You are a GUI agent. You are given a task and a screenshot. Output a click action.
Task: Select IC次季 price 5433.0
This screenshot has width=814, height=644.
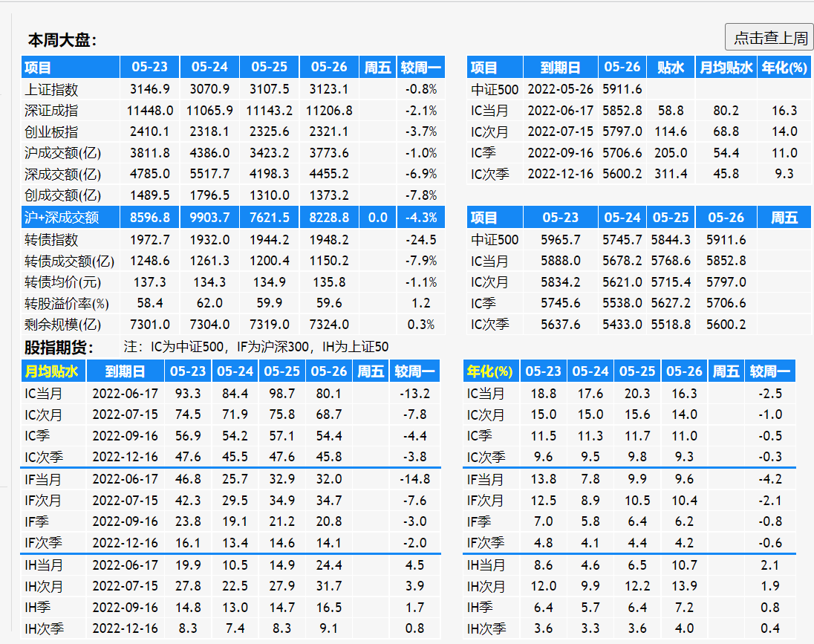(x=622, y=325)
